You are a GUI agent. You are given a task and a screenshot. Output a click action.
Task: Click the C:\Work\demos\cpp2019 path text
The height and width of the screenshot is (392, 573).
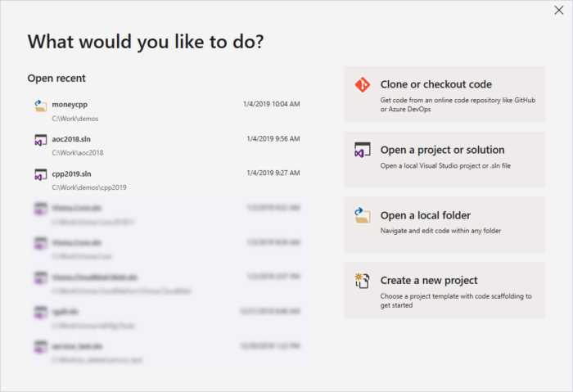click(x=89, y=187)
